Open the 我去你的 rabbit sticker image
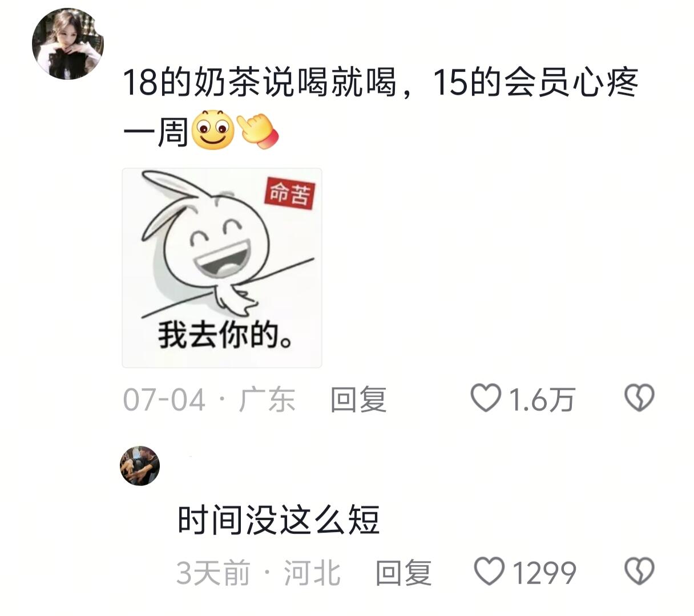 222,268
